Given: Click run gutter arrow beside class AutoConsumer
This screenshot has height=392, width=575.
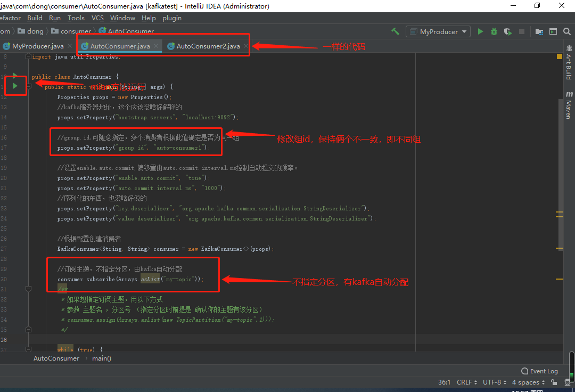Looking at the screenshot, I should (15, 76).
